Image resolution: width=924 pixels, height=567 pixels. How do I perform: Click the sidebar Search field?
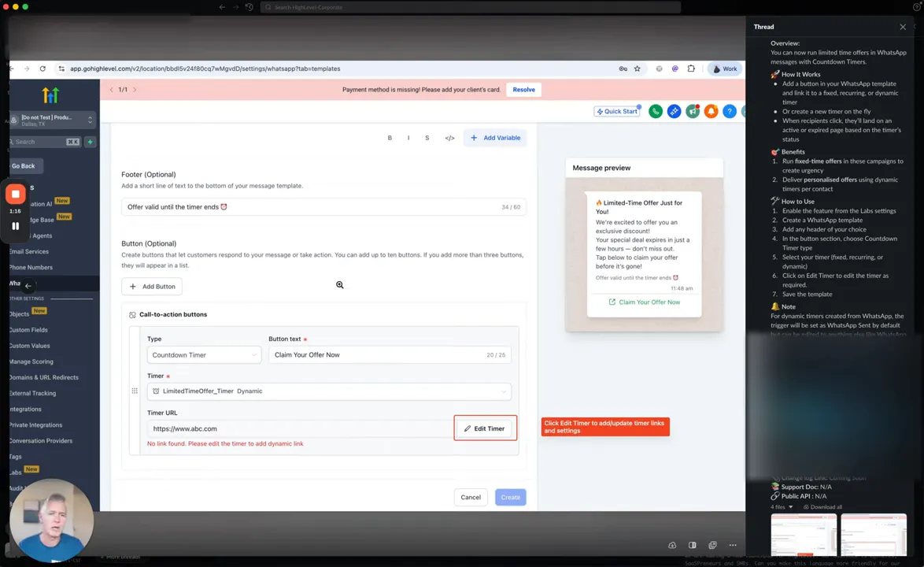tap(45, 142)
